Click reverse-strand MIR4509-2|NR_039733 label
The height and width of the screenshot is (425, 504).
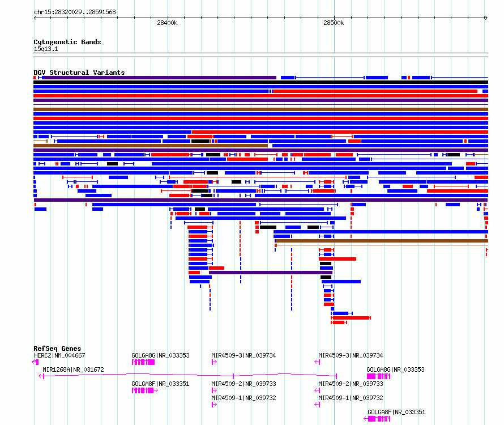351,384
